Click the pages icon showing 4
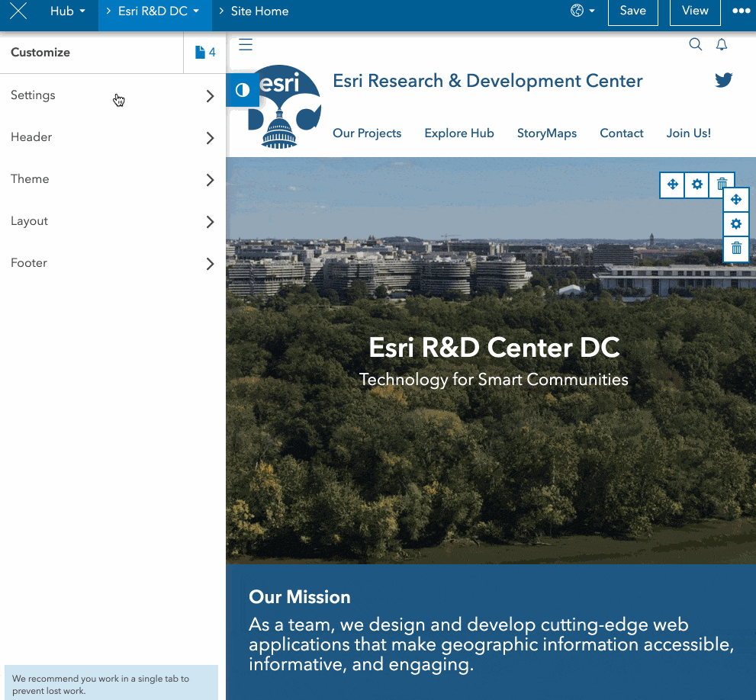The width and height of the screenshot is (756, 700). pos(204,53)
